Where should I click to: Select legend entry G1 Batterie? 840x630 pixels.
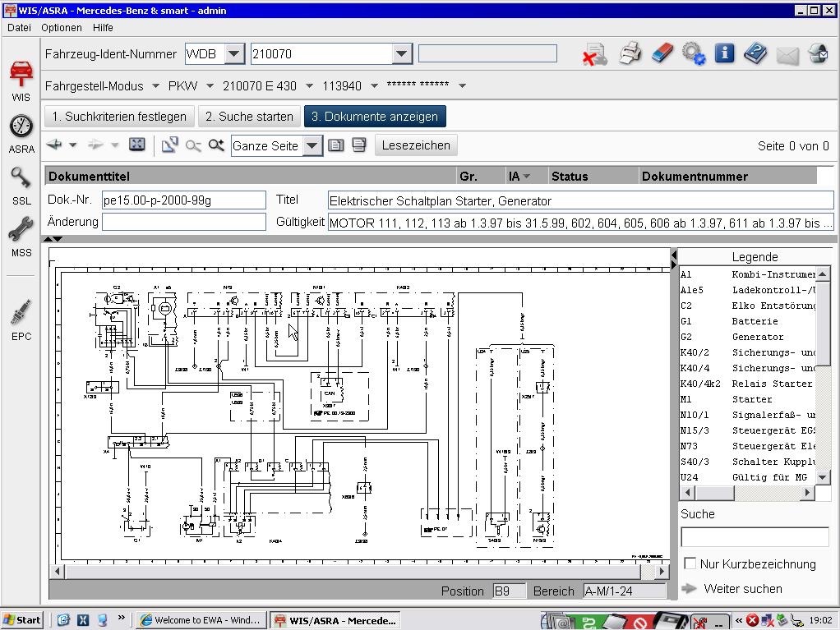[748, 321]
